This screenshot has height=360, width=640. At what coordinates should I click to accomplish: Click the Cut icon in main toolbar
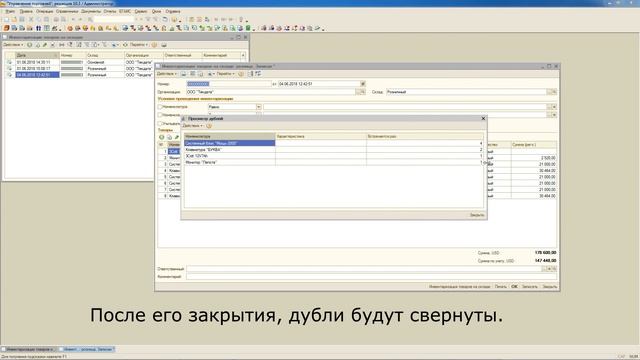pyautogui.click(x=31, y=19)
